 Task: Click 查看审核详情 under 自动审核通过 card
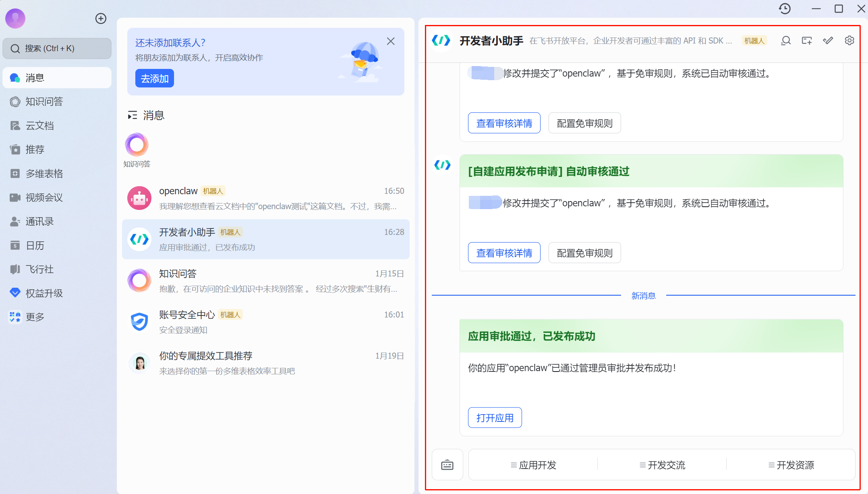click(504, 253)
